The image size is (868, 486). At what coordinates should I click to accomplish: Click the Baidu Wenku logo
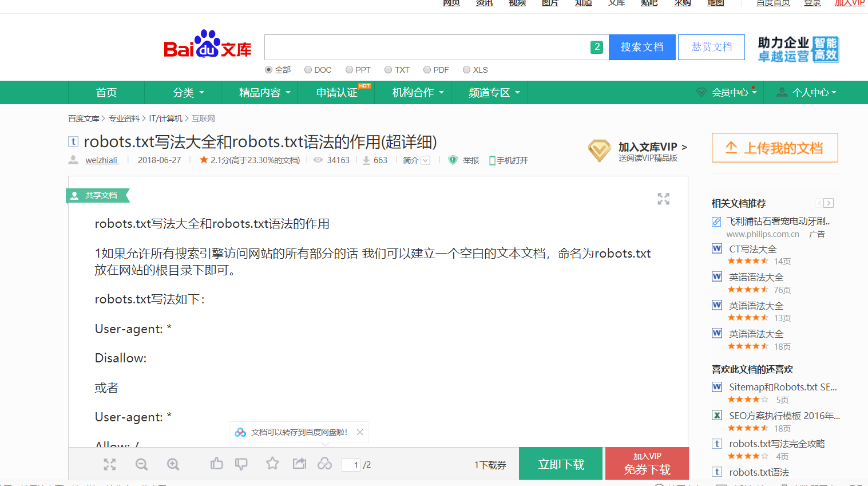(208, 44)
